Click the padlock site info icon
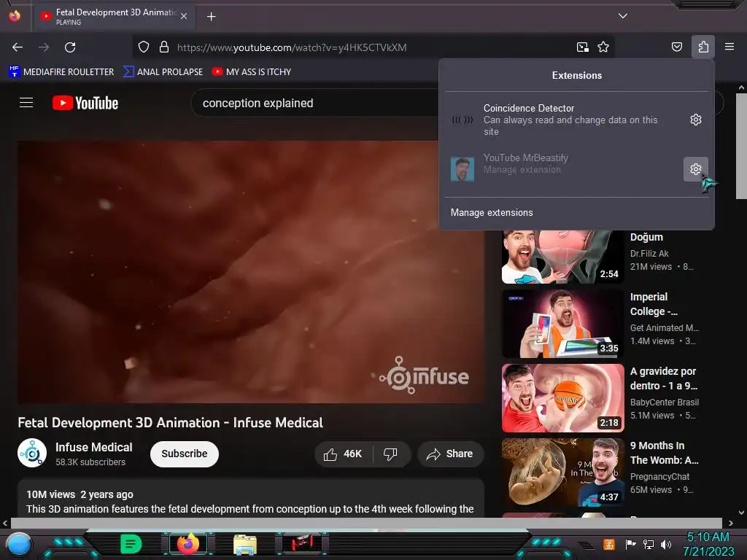 pyautogui.click(x=164, y=47)
